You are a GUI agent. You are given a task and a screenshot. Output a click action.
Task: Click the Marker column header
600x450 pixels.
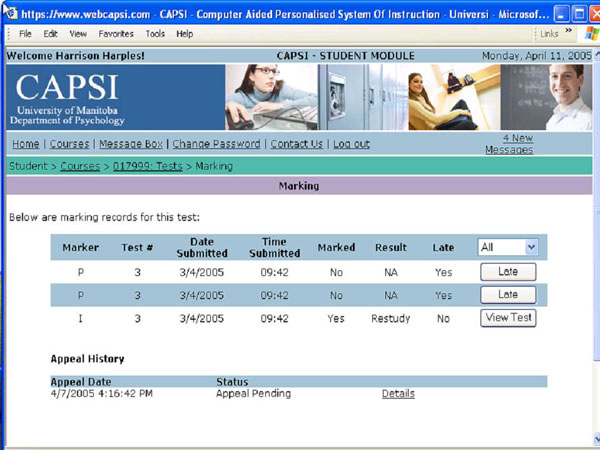click(x=81, y=248)
